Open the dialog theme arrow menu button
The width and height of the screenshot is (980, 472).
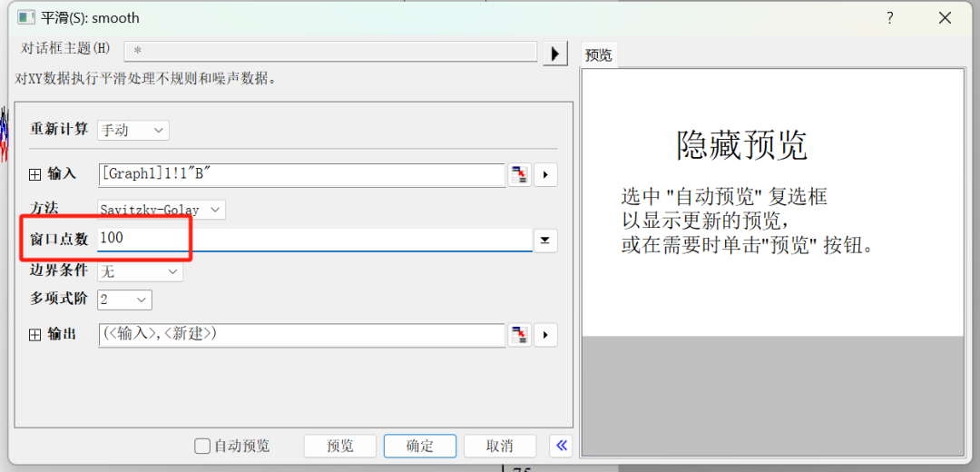555,54
